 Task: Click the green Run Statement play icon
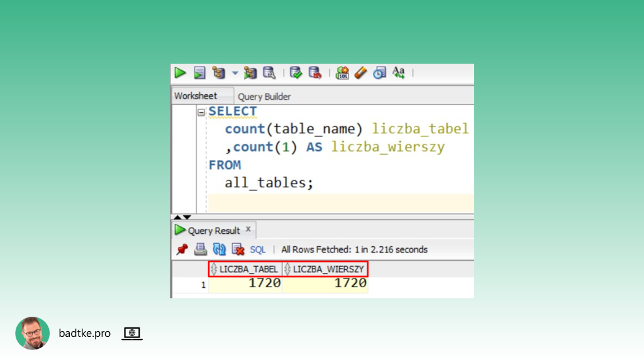(x=180, y=73)
